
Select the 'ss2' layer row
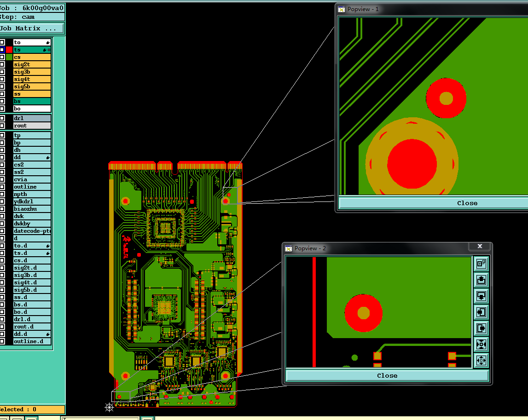(32, 172)
